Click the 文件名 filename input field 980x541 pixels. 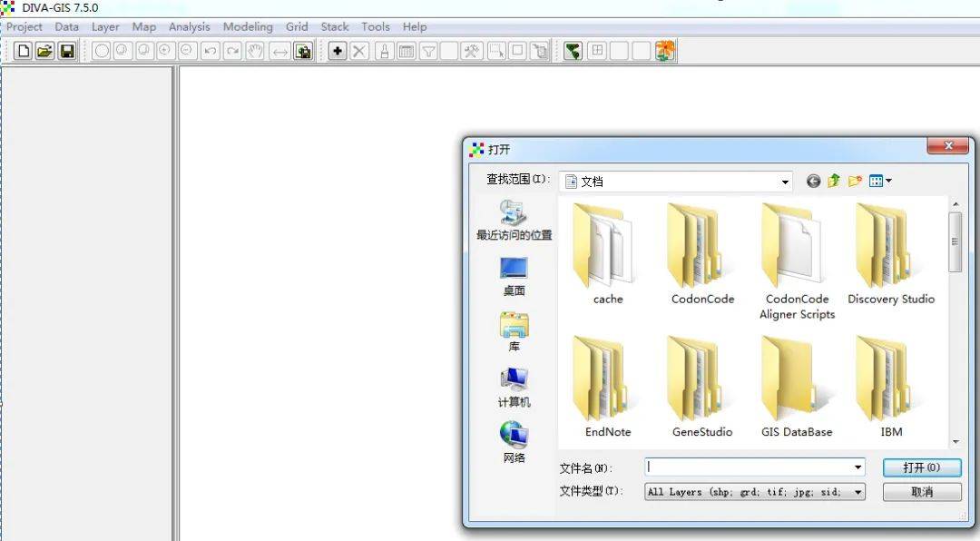[x=749, y=467]
